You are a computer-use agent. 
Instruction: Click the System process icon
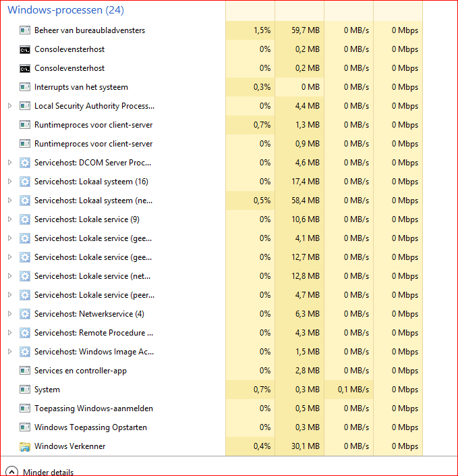click(x=25, y=390)
